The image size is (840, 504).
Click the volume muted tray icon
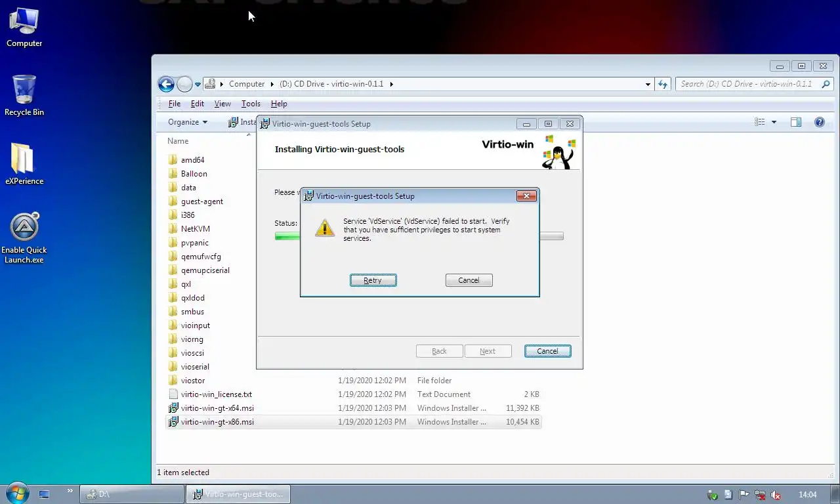[x=776, y=495]
